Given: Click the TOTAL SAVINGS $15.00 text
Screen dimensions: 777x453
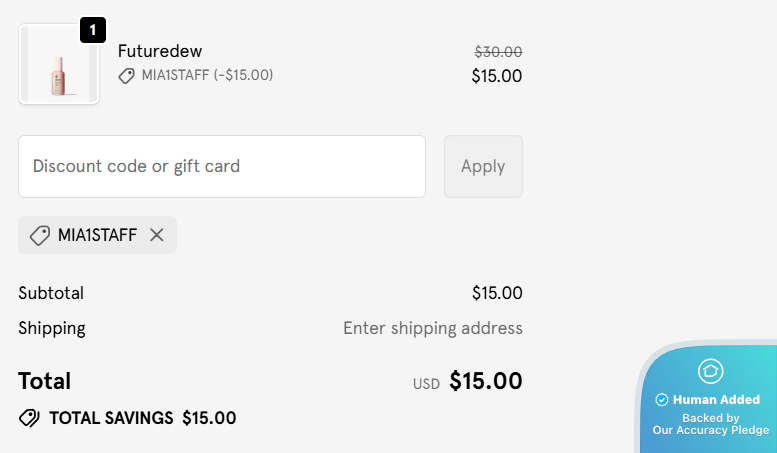Looking at the screenshot, I should pos(142,418).
